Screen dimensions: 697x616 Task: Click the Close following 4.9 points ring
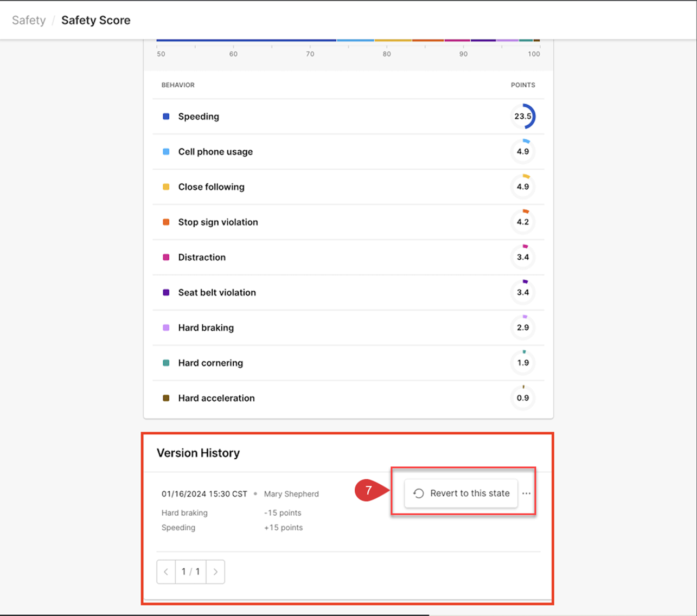pos(523,187)
